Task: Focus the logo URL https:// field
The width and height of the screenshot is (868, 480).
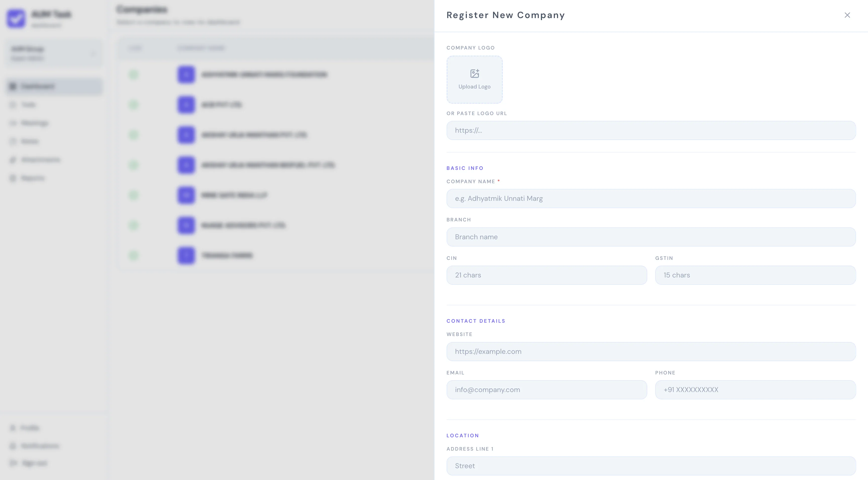Action: 651,130
